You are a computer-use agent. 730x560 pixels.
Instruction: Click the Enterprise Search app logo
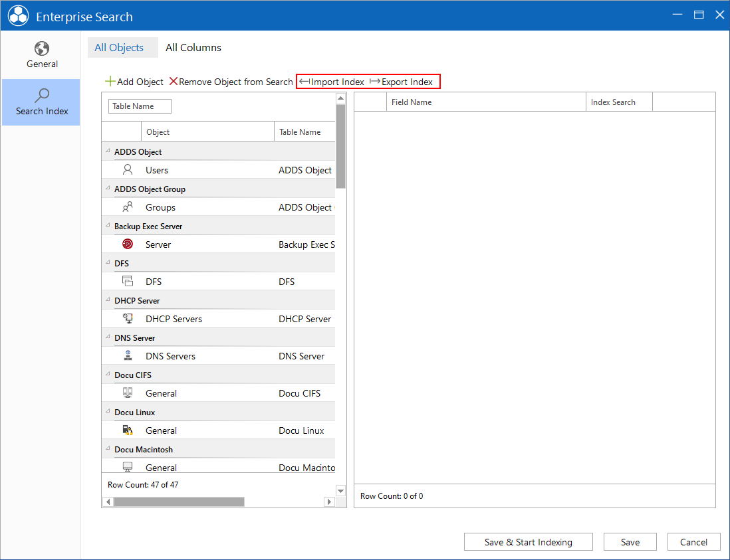click(x=18, y=16)
